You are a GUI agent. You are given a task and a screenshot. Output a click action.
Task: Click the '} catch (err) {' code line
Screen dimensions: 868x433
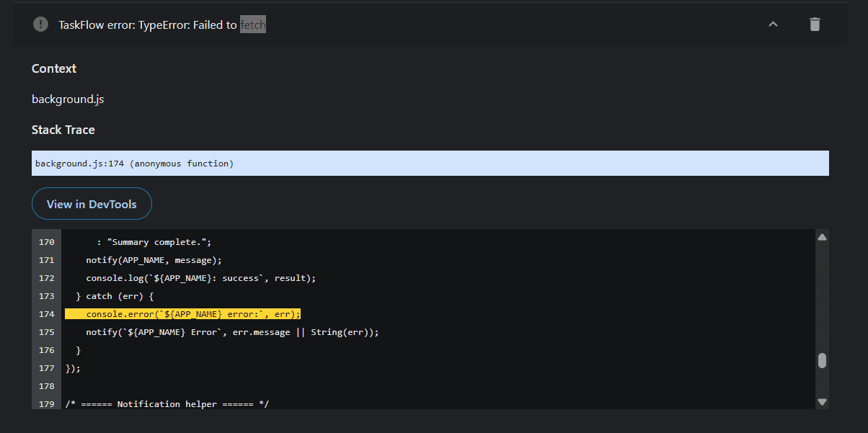[x=115, y=296]
